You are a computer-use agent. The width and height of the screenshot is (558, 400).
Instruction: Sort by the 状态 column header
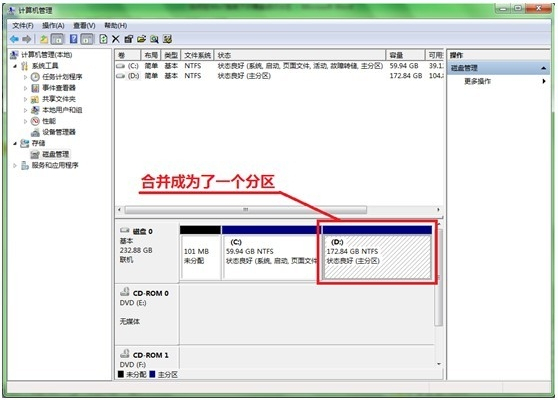point(300,55)
